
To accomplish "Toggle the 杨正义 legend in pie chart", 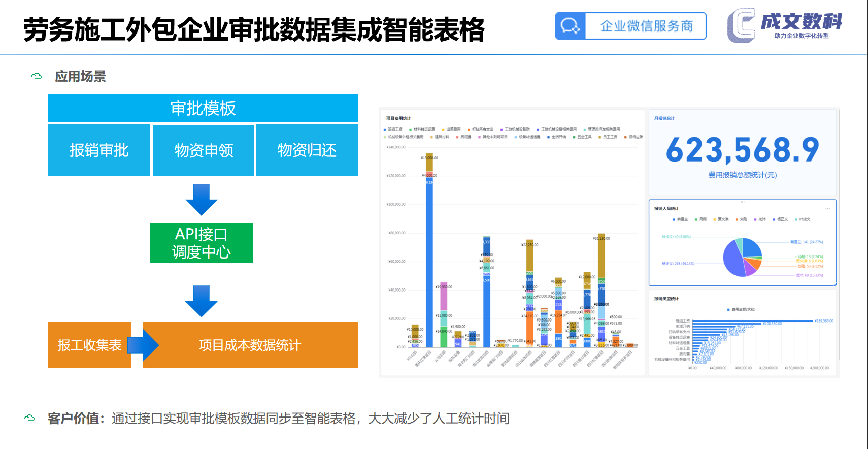I will click(x=780, y=219).
